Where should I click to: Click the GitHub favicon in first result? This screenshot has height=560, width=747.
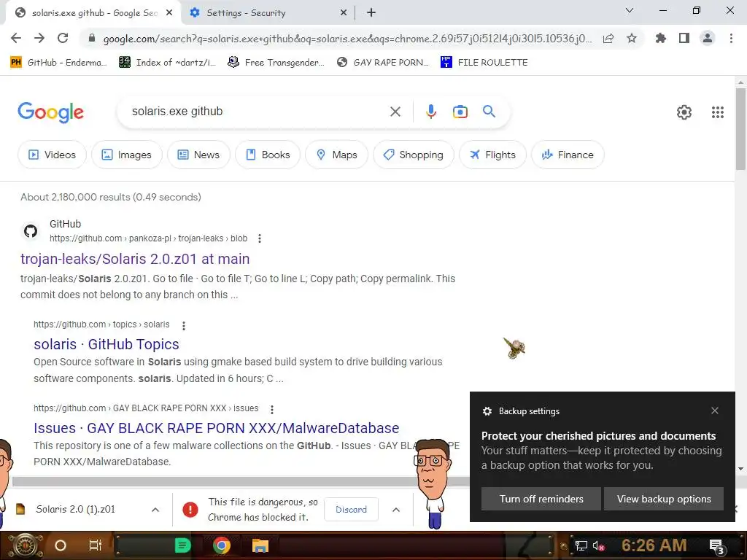pos(31,231)
